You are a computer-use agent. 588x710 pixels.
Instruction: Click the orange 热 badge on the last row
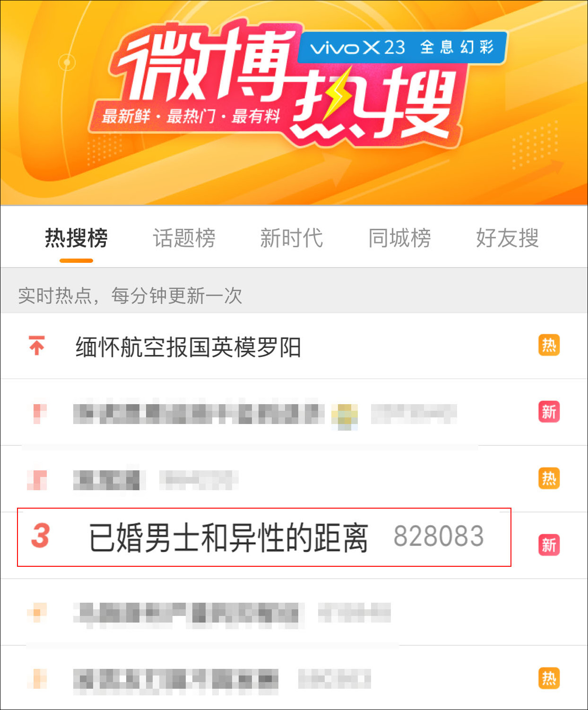[x=549, y=678]
